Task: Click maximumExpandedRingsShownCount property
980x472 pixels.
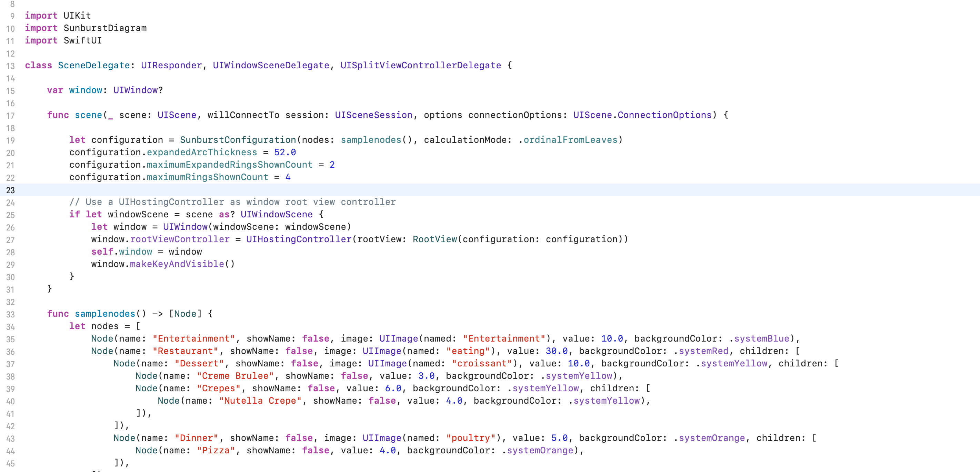Action: (x=229, y=165)
